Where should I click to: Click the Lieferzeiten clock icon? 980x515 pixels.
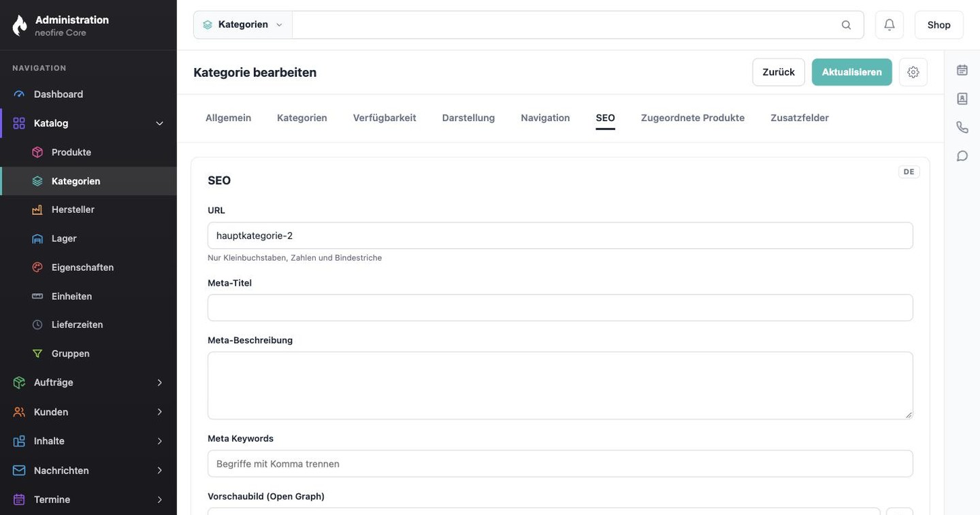tap(37, 325)
